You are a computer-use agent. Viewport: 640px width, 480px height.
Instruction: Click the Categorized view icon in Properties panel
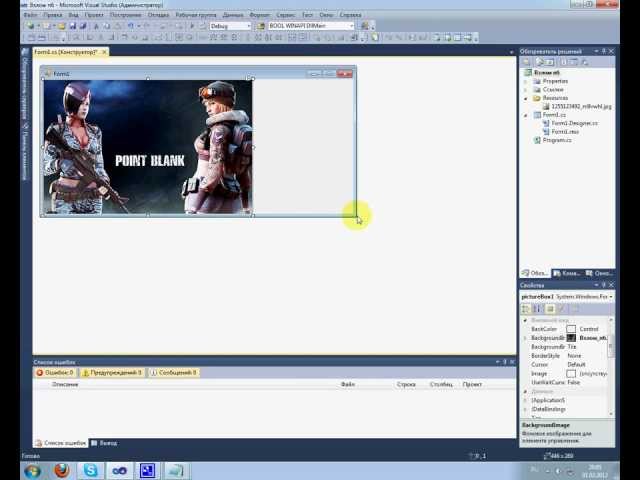[x=526, y=309]
